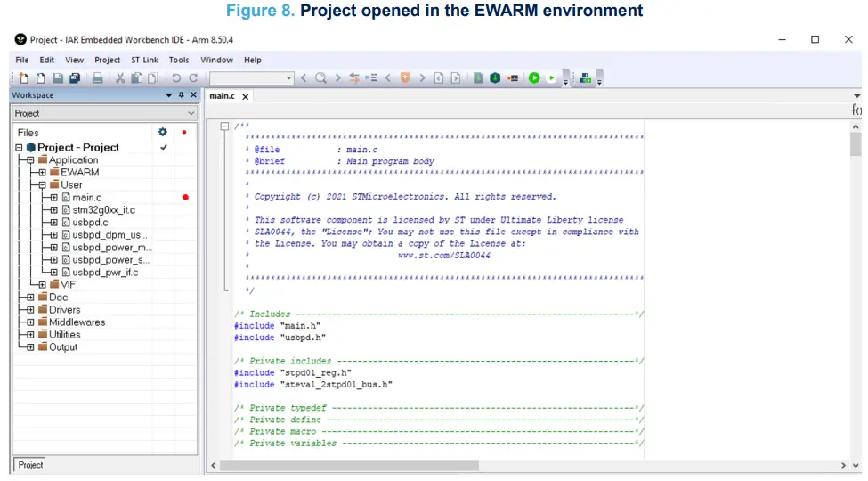Open the quick search combo box in the toolbar
The height and width of the screenshot is (481, 868).
pos(251,78)
